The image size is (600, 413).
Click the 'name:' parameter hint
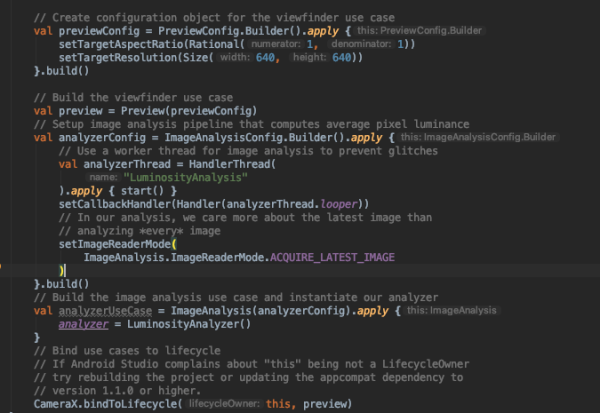[103, 177]
